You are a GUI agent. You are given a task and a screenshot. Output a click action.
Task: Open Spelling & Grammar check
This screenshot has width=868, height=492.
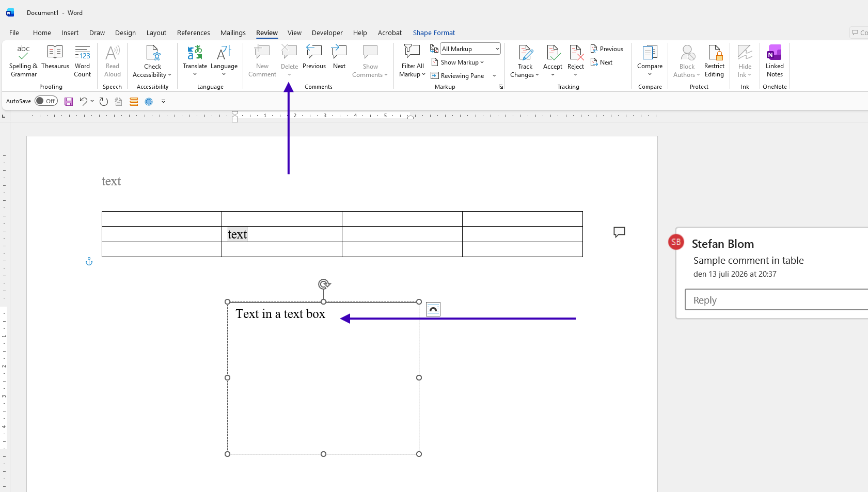pos(23,61)
